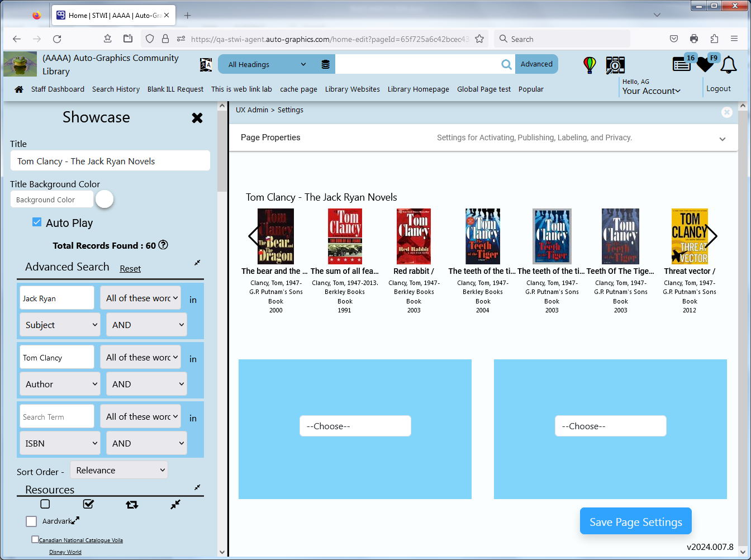The image size is (751, 560).
Task: Click the database stack icon beside All Headings
Action: coord(325,64)
